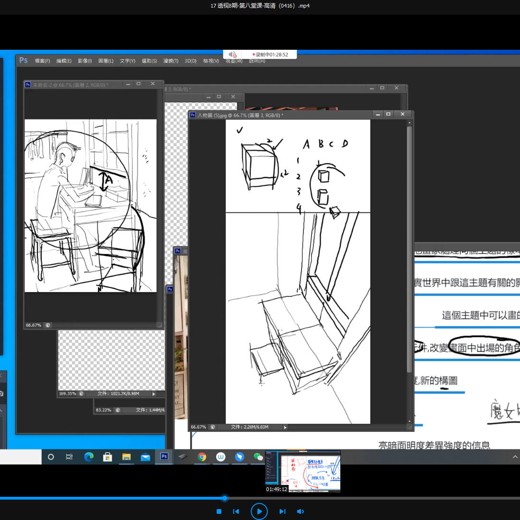Mute the player's volume speaker icon
Screen dimensions: 520x520
tap(300, 511)
